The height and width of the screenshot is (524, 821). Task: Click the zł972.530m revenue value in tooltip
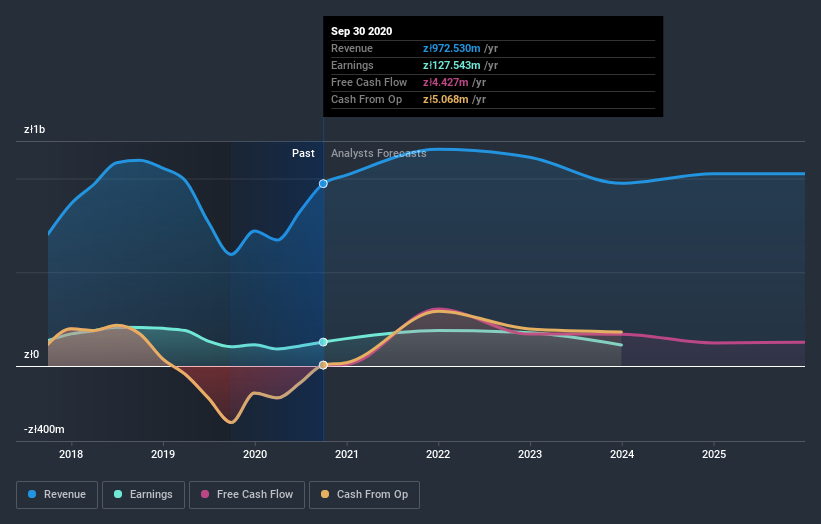point(451,48)
